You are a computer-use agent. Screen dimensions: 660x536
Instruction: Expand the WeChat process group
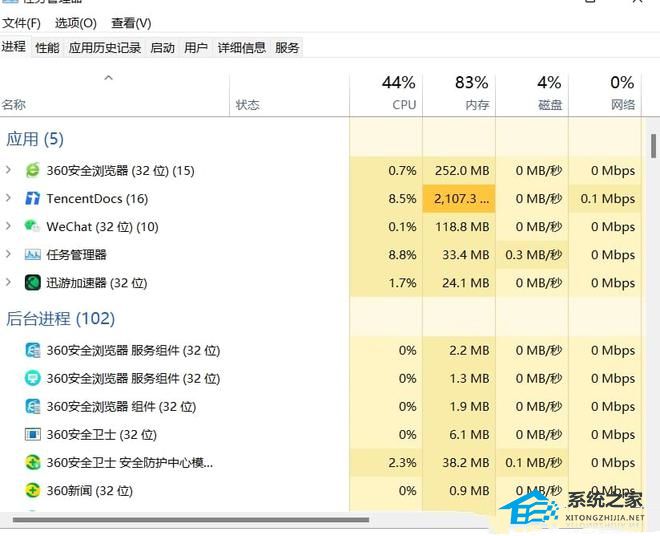[8, 226]
